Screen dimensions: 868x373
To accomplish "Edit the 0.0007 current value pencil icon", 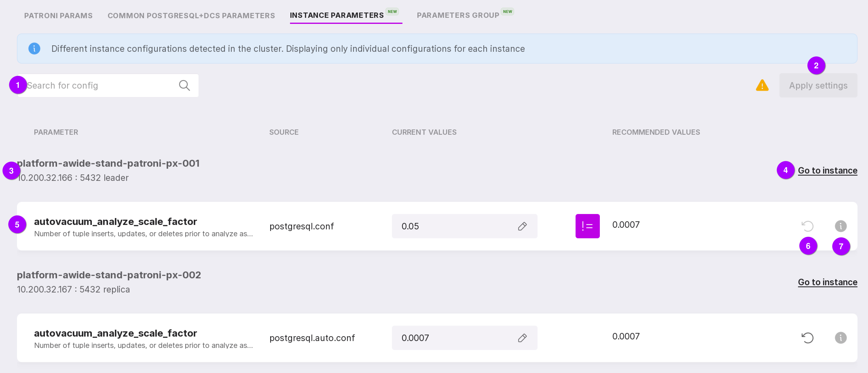I will click(x=522, y=338).
